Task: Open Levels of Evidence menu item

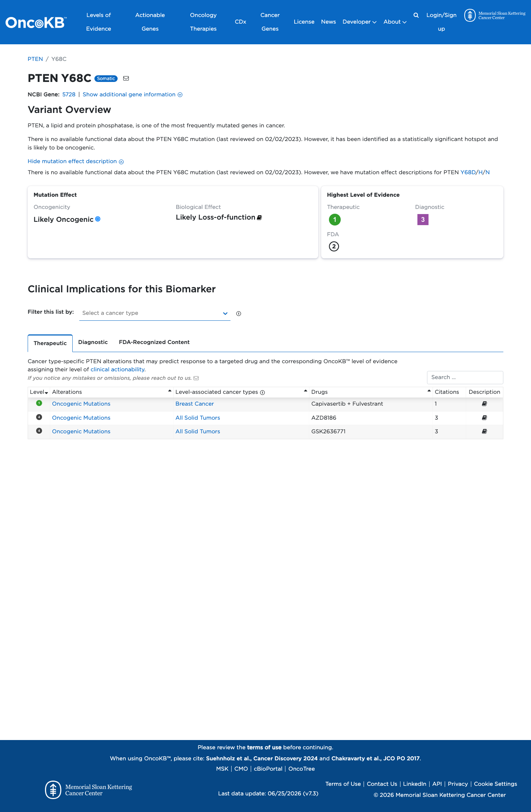Action: click(98, 22)
